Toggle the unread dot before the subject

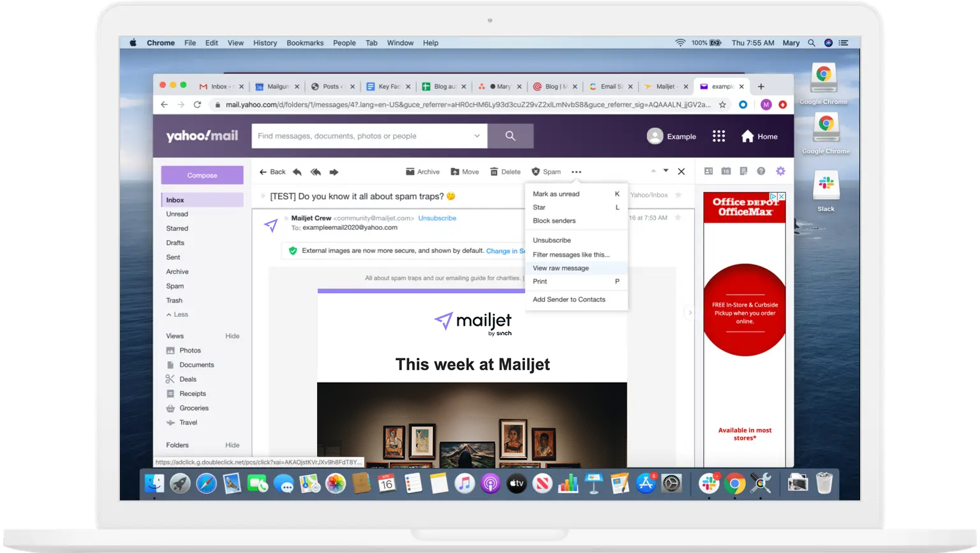[263, 196]
